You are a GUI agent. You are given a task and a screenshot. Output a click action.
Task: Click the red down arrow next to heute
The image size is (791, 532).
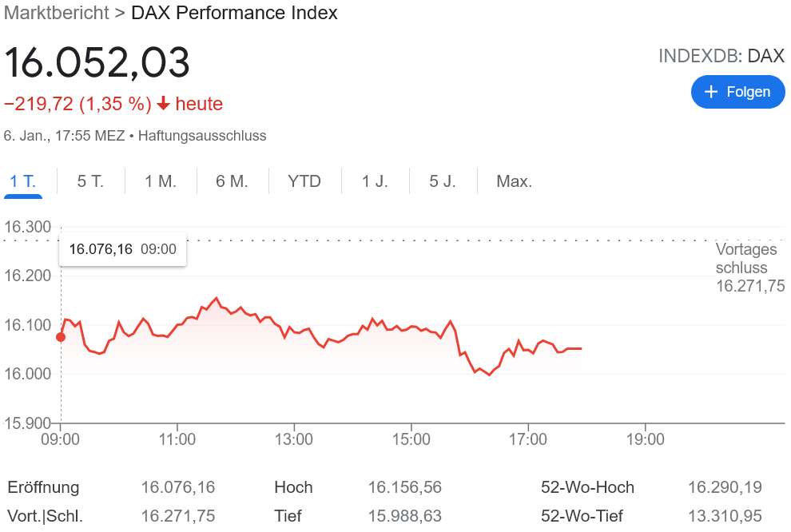point(163,104)
